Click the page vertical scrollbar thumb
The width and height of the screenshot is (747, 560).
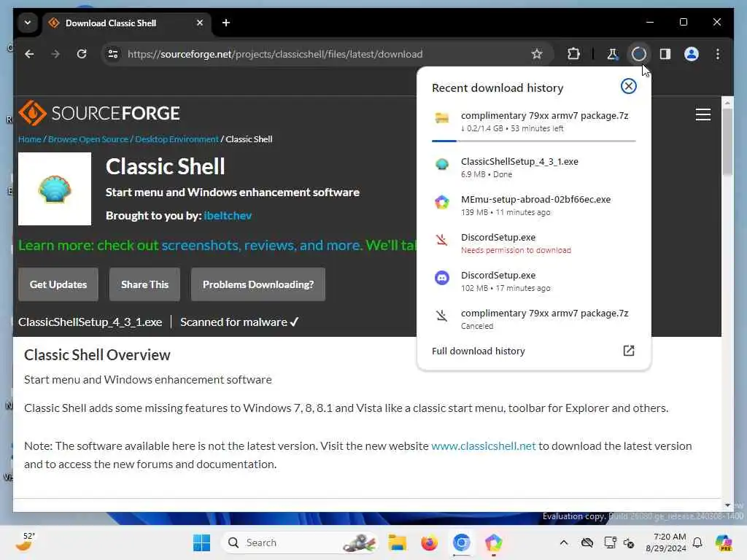727,142
